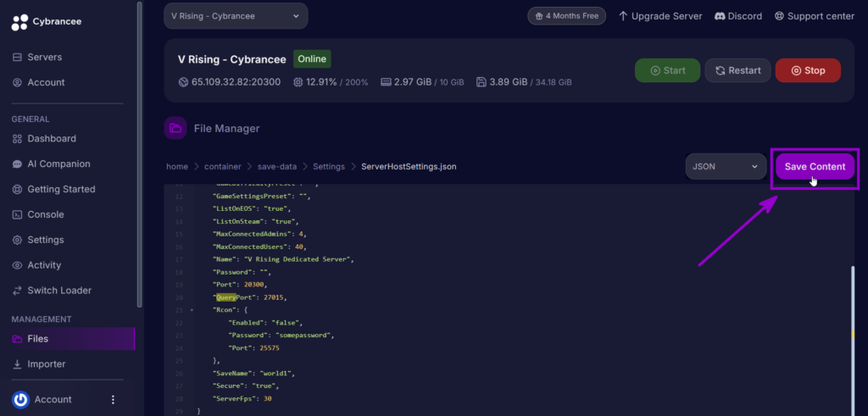Screen dimensions: 868x416
Task: Open the Switch Loader page
Action: [x=52, y=291]
